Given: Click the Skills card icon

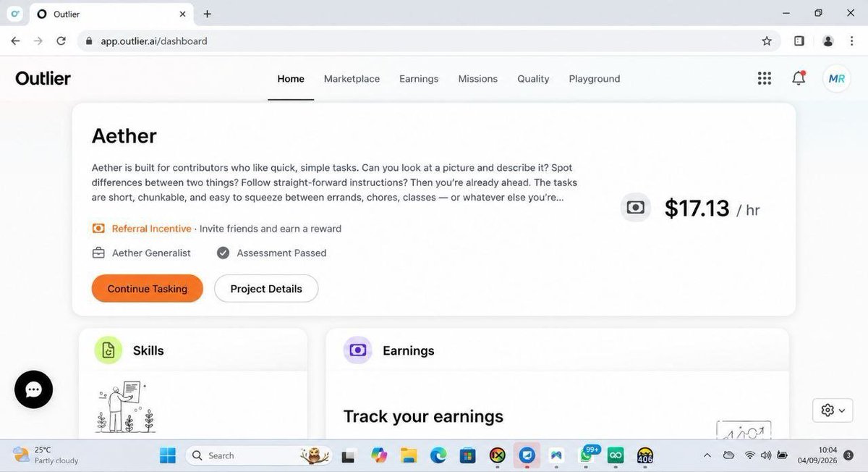Looking at the screenshot, I should click(108, 350).
